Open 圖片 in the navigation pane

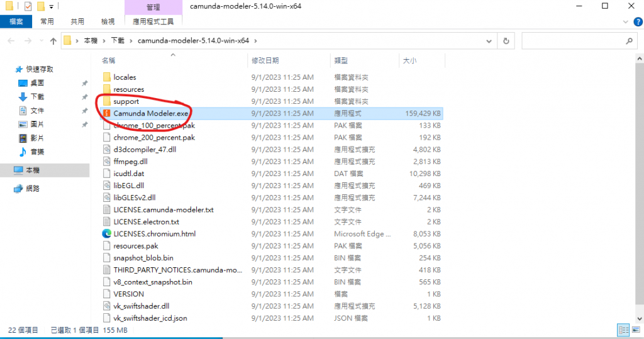pyautogui.click(x=37, y=124)
